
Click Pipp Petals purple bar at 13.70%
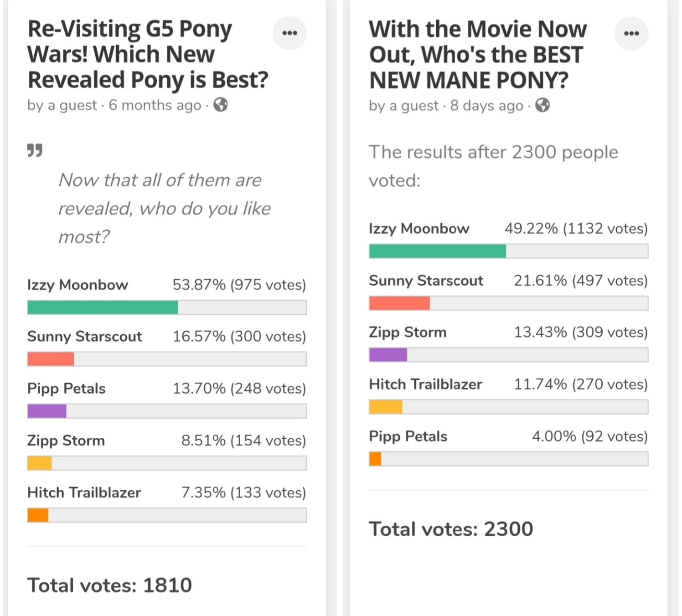47,411
